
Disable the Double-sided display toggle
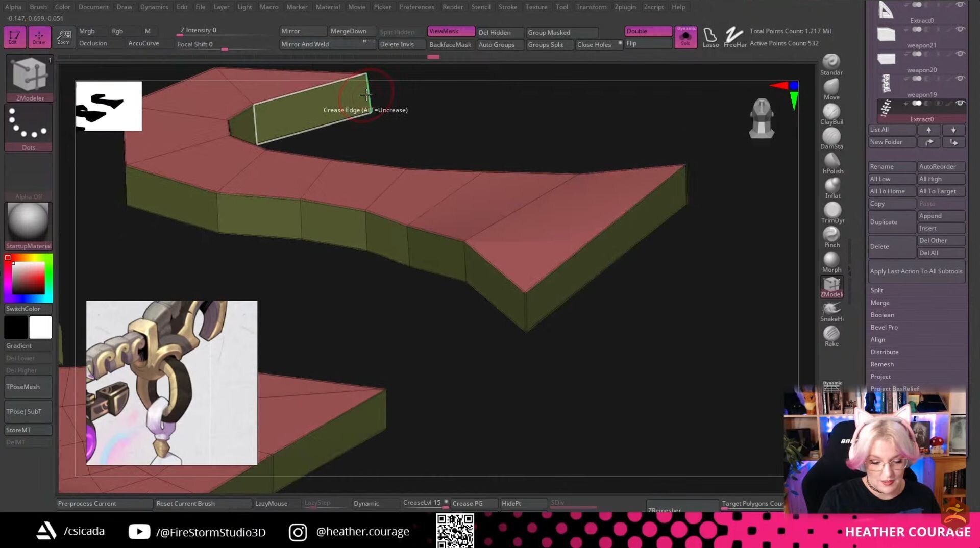click(x=648, y=31)
